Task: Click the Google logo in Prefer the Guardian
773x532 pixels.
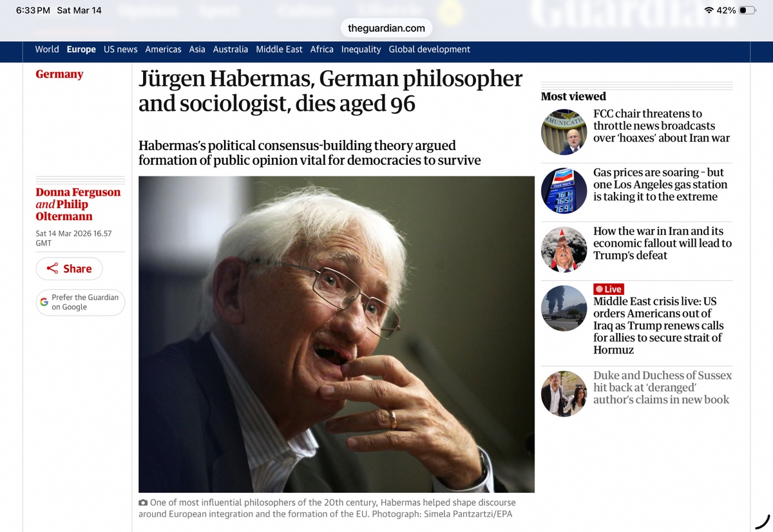Action: click(44, 302)
